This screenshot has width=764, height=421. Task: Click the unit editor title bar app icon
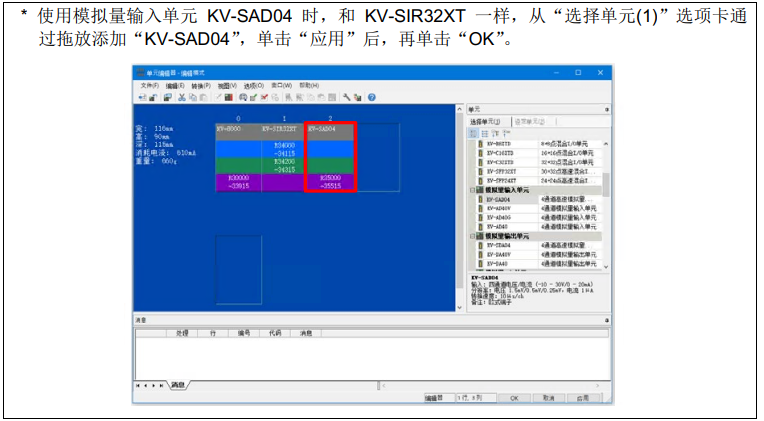[x=140, y=73]
